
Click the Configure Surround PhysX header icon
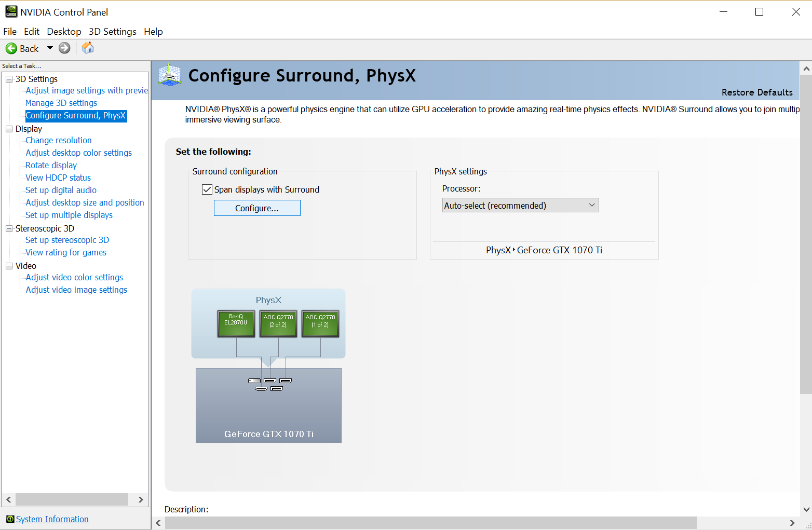coord(170,76)
